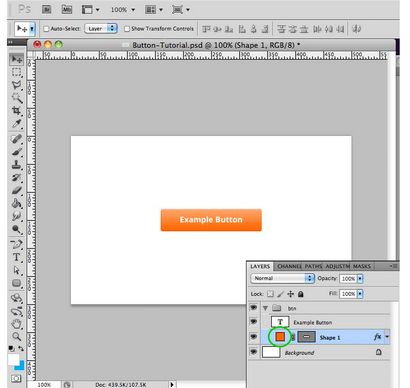Open the Layer auto-select dropdown
The height and width of the screenshot is (388, 410).
point(101,29)
